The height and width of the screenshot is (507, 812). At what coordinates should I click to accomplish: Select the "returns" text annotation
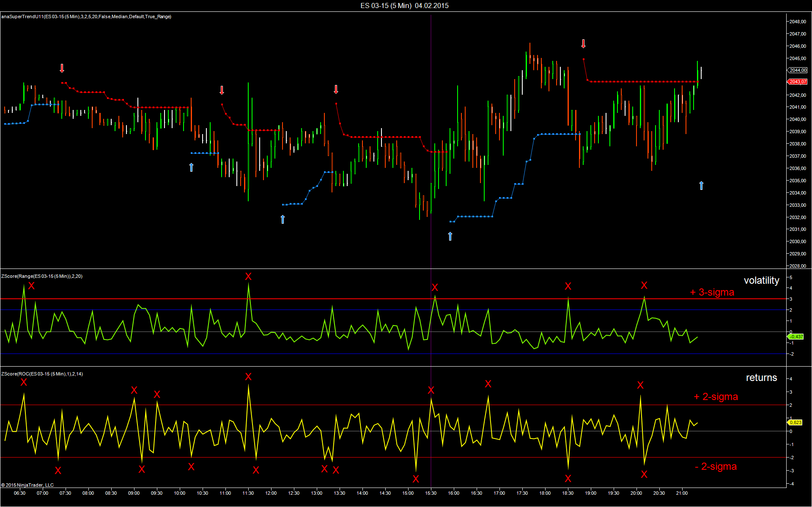pyautogui.click(x=761, y=378)
